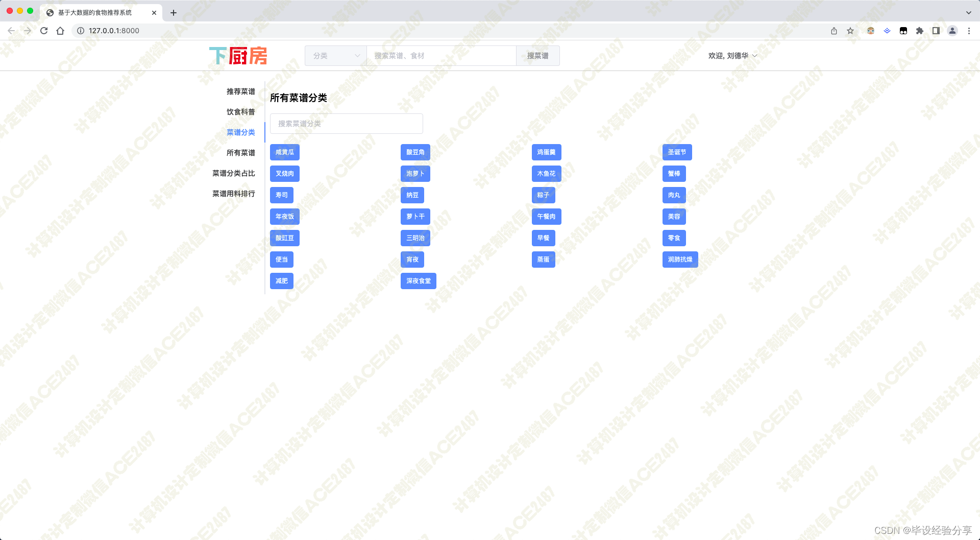
Task: Focus the 搜索菜谱分类 input
Action: [347, 124]
